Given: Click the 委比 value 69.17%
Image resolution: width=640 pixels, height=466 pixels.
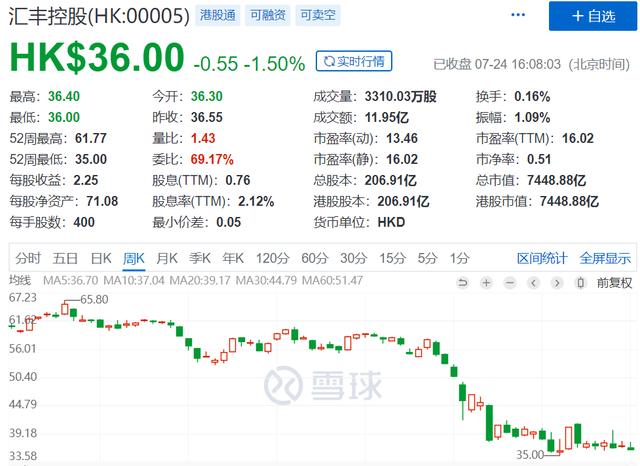Looking at the screenshot, I should tap(212, 159).
